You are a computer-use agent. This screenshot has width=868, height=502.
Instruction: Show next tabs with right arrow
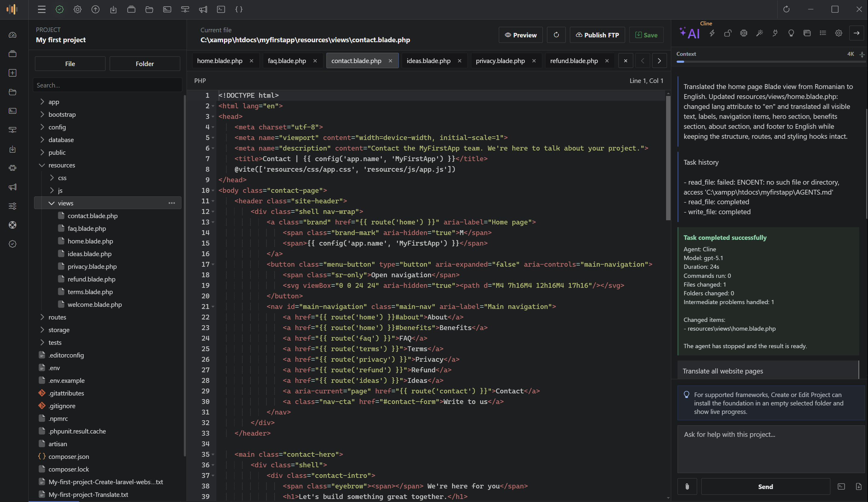click(659, 61)
